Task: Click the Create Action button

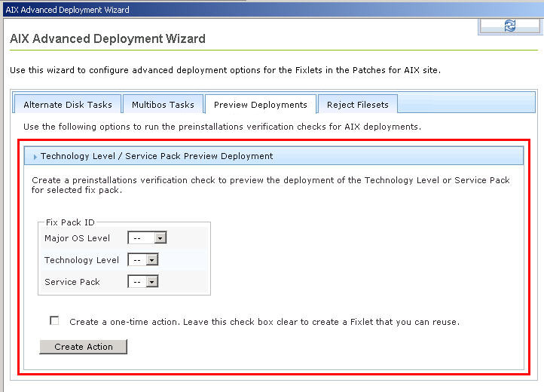Action: (84, 347)
